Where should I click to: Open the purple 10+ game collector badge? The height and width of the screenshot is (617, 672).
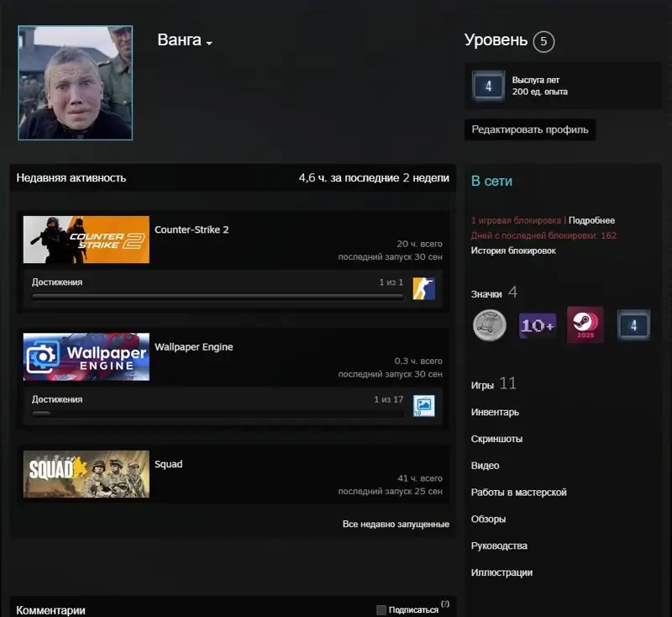(x=538, y=325)
